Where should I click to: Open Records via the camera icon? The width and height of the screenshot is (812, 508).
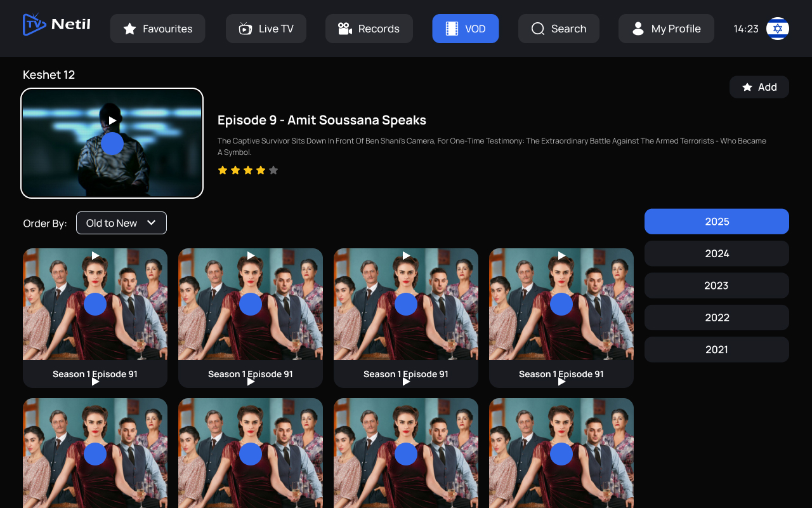point(344,29)
